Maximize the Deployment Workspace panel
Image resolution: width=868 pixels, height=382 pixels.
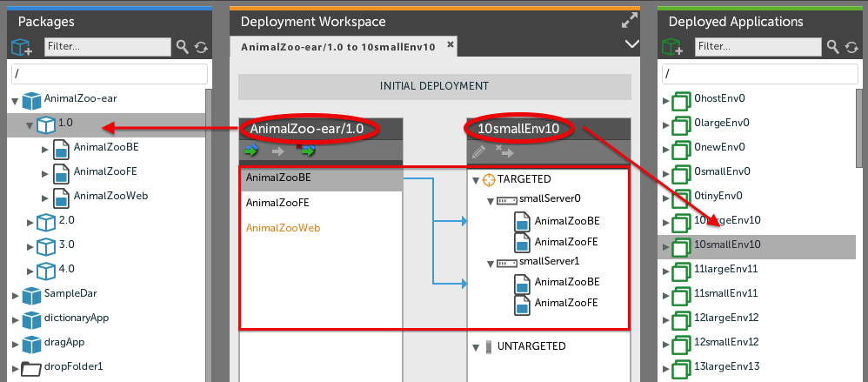point(630,19)
